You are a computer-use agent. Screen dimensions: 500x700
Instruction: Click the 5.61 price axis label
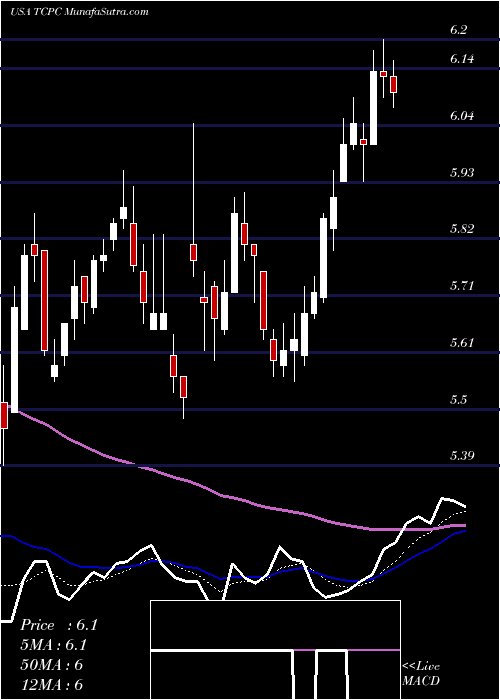click(x=462, y=343)
